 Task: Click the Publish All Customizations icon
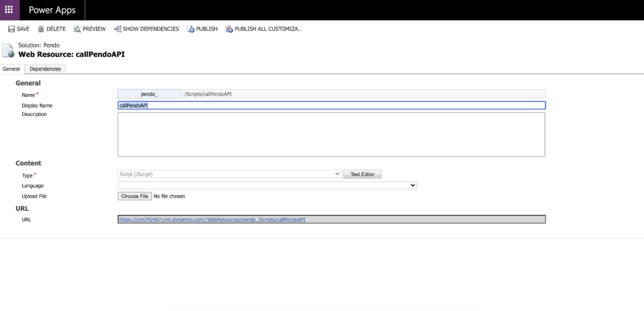[x=229, y=29]
